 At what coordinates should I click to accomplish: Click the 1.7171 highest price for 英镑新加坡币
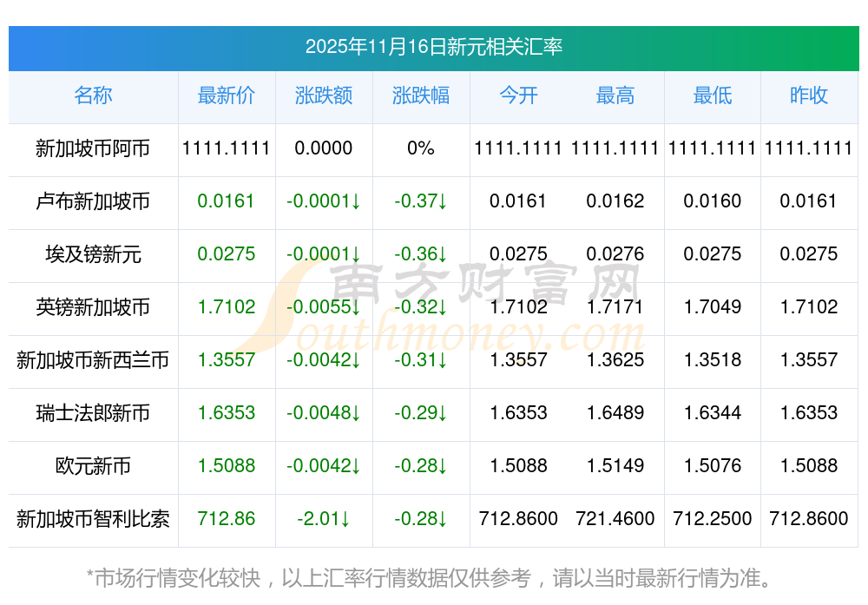[x=615, y=307]
